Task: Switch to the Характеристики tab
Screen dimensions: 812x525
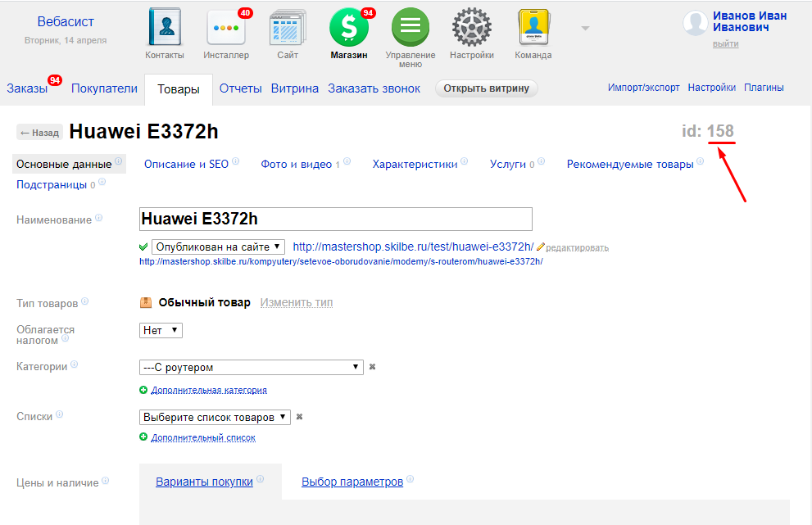Action: [415, 164]
